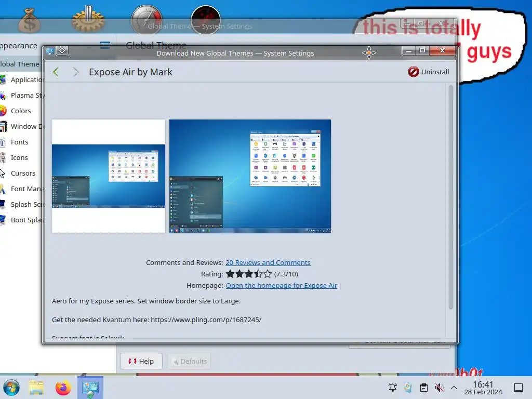Go back with the green left arrow
The image size is (532, 399).
click(x=56, y=72)
